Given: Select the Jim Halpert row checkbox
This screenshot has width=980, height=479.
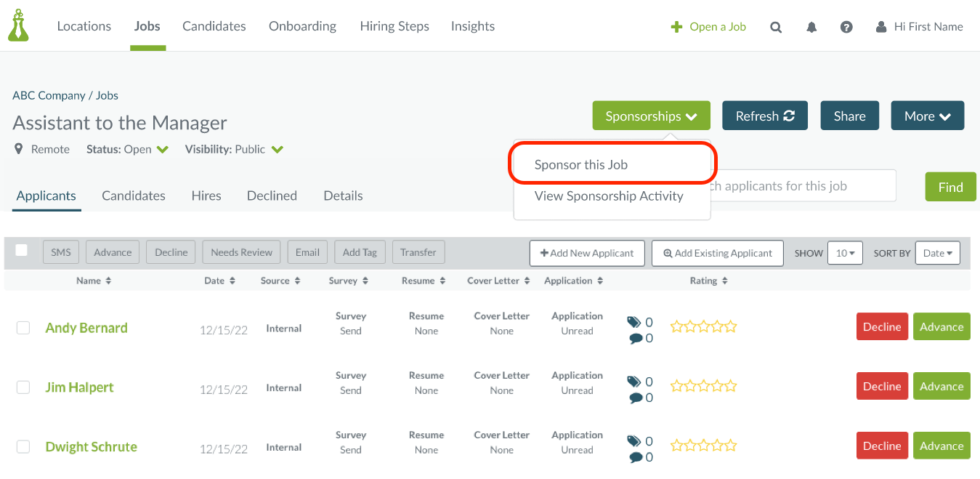Looking at the screenshot, I should click(23, 387).
